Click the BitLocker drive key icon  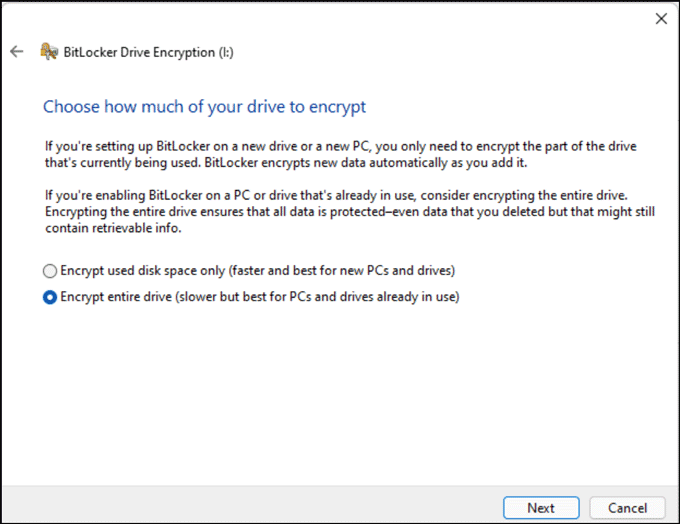(48, 51)
